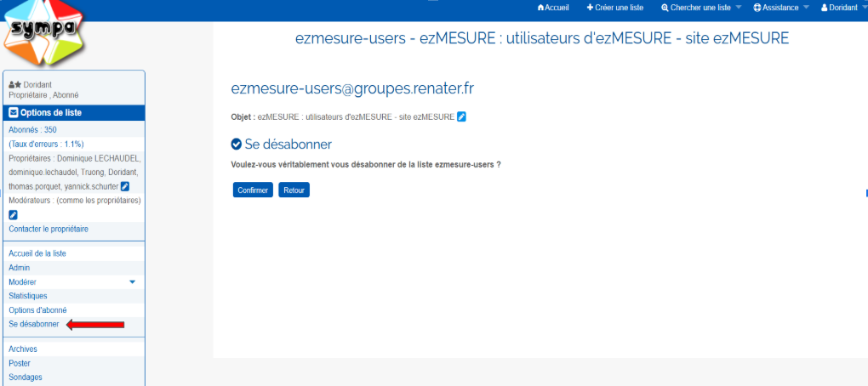Open the Sondages link

pos(26,377)
